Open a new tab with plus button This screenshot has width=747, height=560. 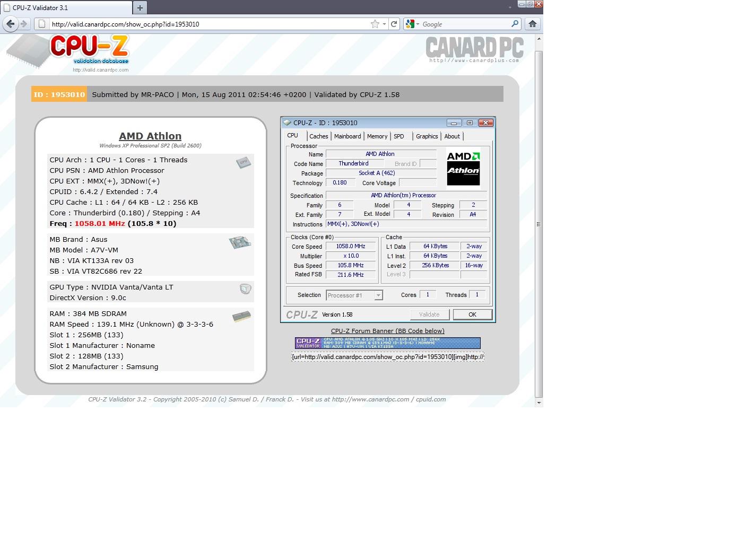[x=140, y=8]
